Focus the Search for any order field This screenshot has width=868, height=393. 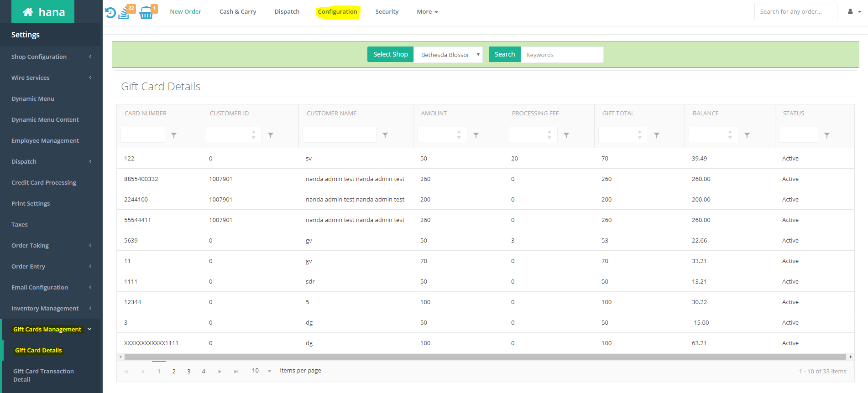795,11
